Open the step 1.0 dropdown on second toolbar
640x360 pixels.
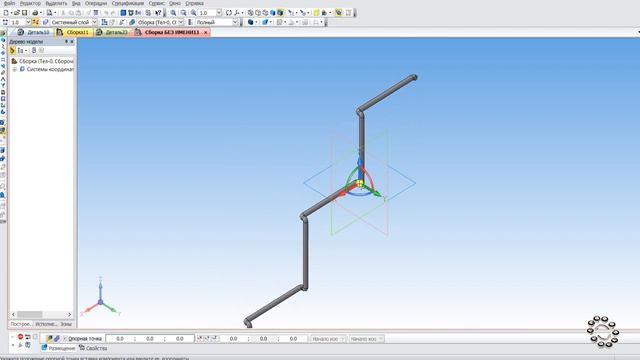coord(28,22)
